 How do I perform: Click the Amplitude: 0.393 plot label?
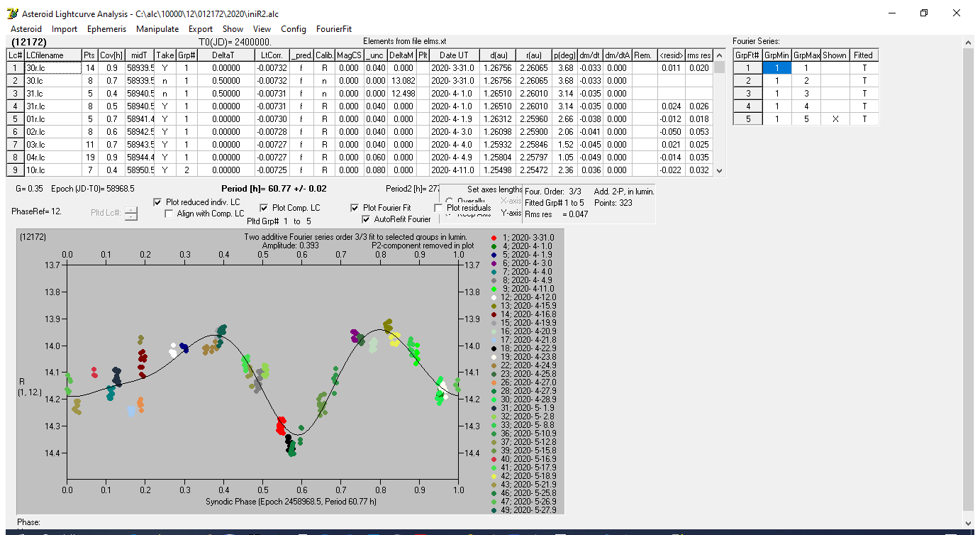click(289, 245)
